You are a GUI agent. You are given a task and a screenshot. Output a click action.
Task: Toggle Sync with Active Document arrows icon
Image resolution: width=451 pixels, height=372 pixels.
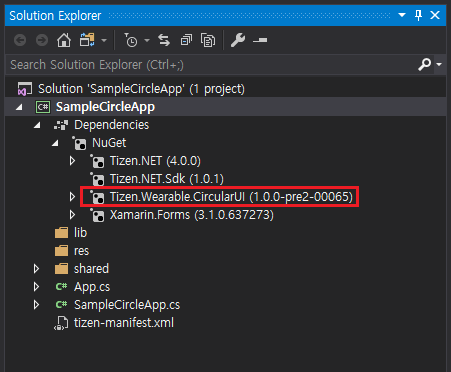pos(164,40)
